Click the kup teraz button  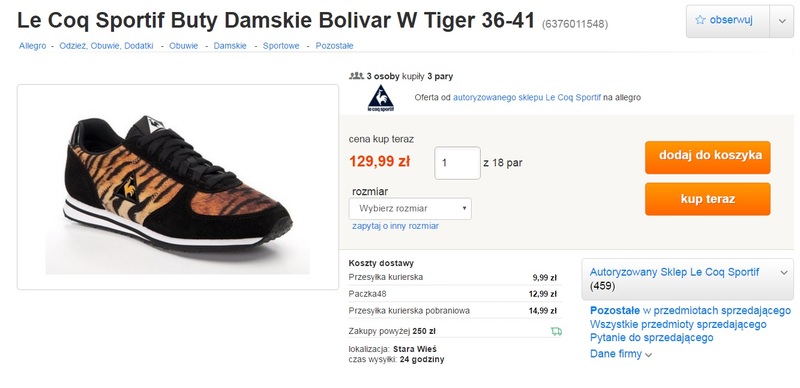click(707, 199)
